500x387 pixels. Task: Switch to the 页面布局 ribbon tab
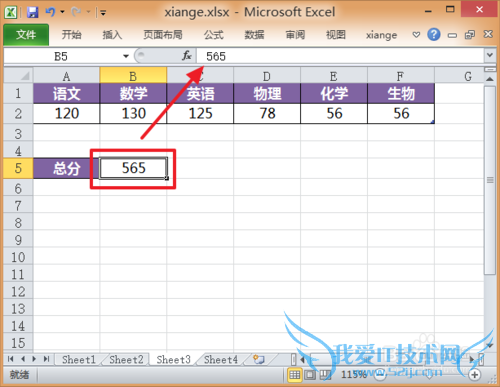163,35
